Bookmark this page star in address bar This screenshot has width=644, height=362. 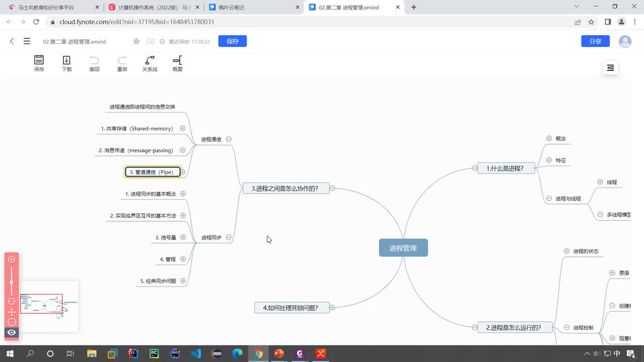coord(591,22)
